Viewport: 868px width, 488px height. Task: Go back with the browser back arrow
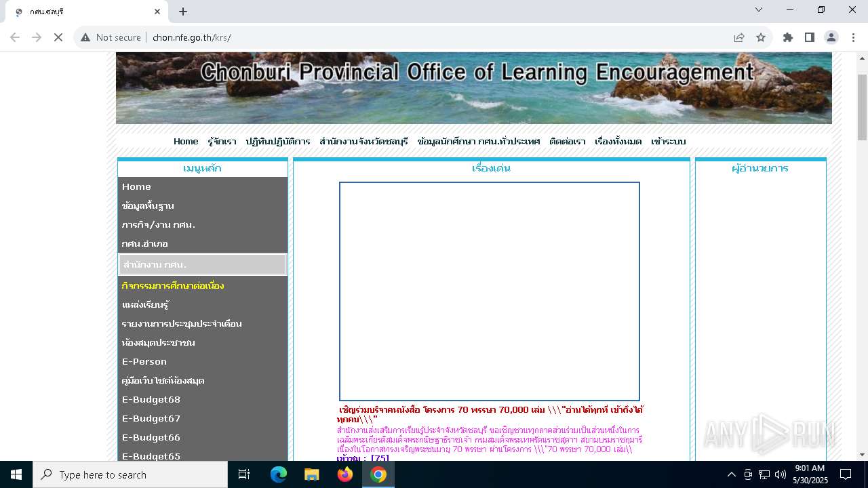click(15, 37)
